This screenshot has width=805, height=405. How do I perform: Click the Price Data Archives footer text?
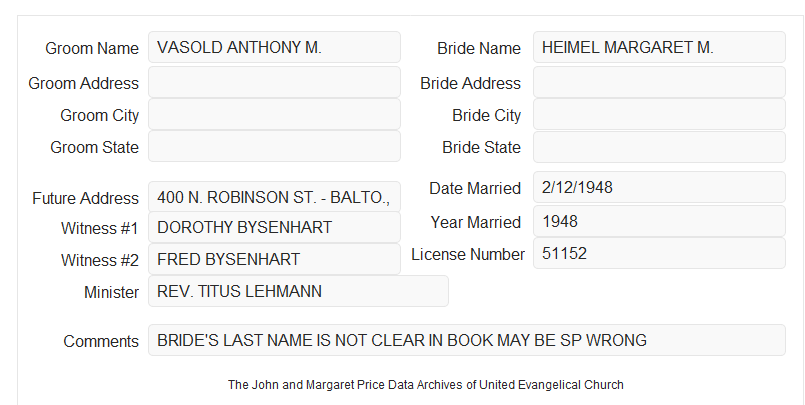coord(428,384)
